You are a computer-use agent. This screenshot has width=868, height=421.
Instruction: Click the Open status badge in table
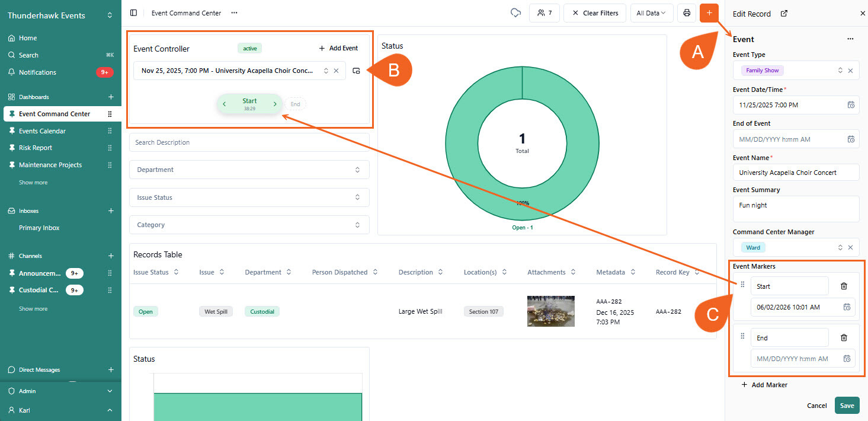pyautogui.click(x=146, y=311)
